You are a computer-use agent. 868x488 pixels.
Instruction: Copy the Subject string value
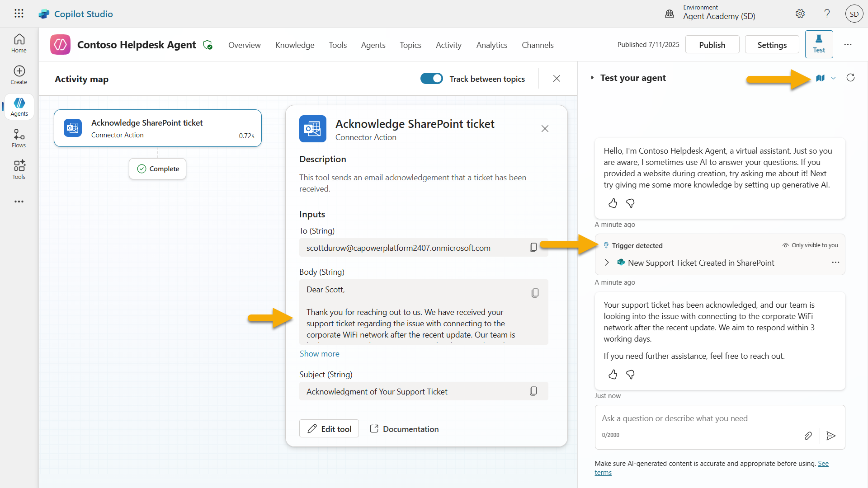[x=533, y=391]
